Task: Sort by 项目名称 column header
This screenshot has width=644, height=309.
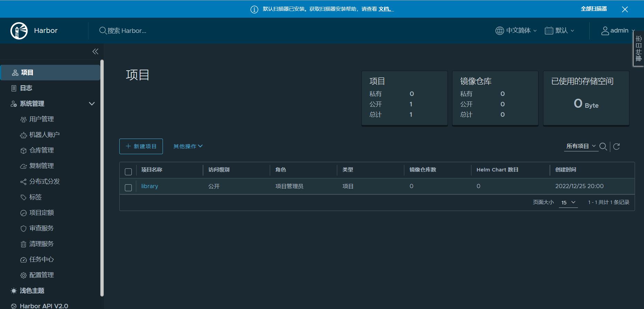Action: click(x=152, y=170)
